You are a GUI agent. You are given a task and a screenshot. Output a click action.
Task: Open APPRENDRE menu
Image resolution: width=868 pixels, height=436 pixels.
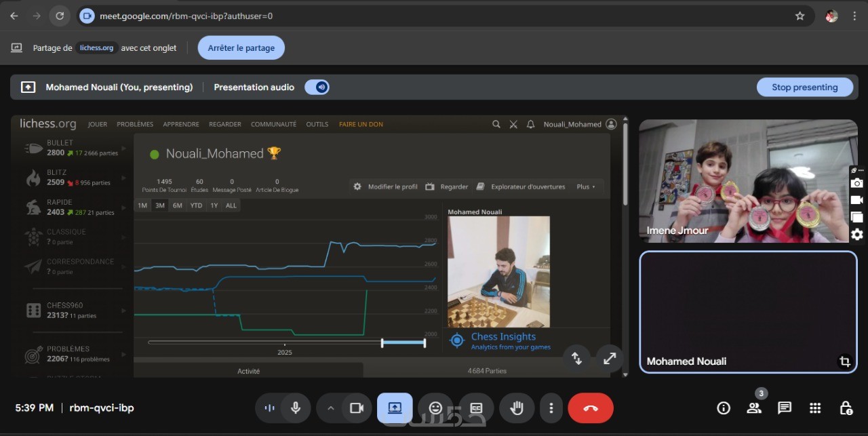pyautogui.click(x=181, y=125)
